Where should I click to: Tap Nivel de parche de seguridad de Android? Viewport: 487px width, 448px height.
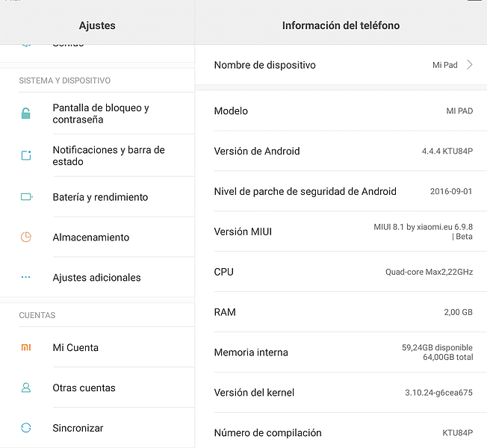pyautogui.click(x=305, y=192)
